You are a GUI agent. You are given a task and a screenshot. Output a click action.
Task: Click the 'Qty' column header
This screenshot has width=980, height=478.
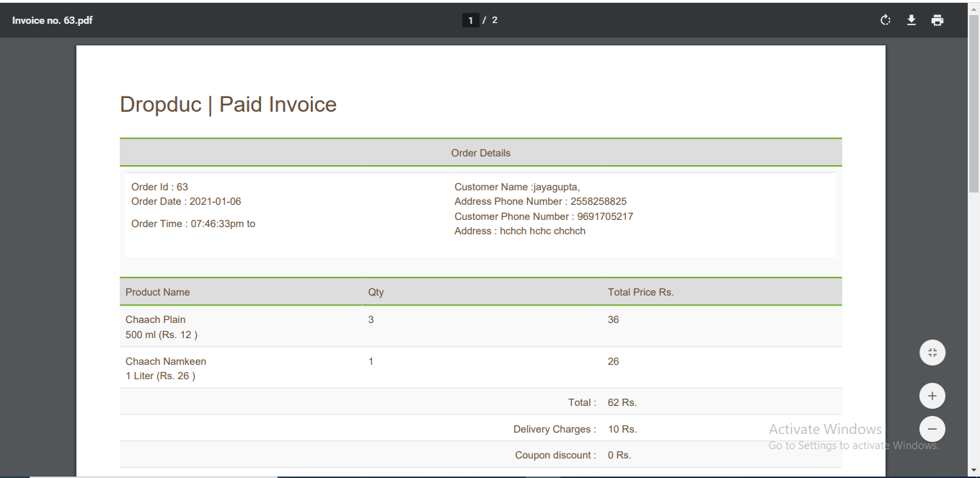tap(376, 292)
